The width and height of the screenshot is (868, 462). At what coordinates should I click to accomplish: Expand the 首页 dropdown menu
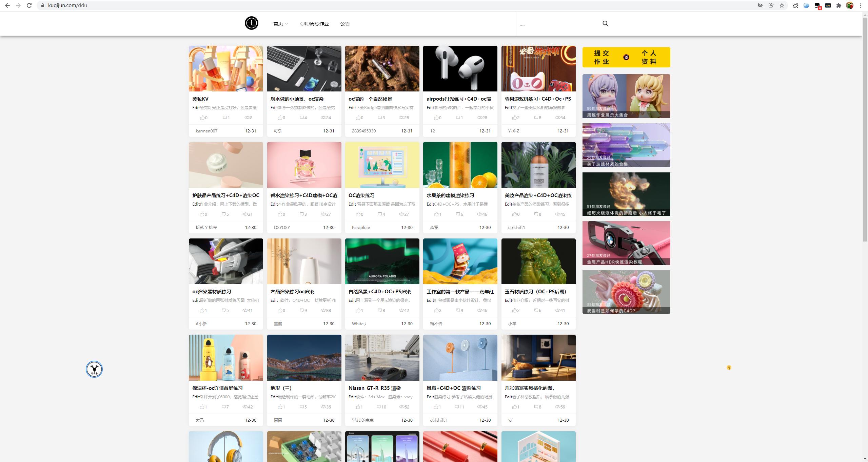(280, 24)
